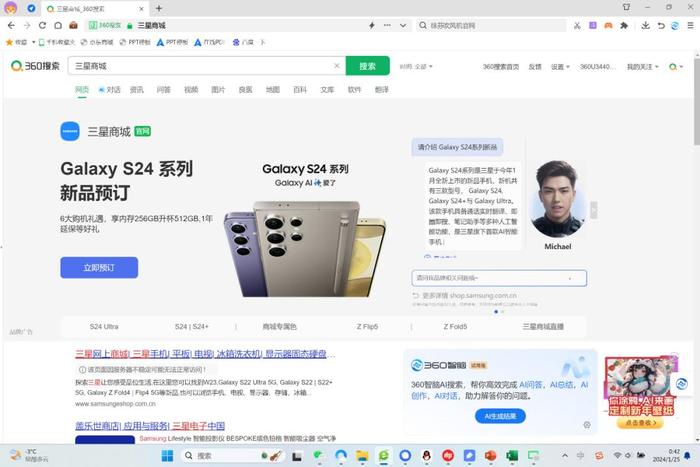The width and height of the screenshot is (700, 467).
Task: Open the browser hamburger menu icon
Action: pos(690,25)
